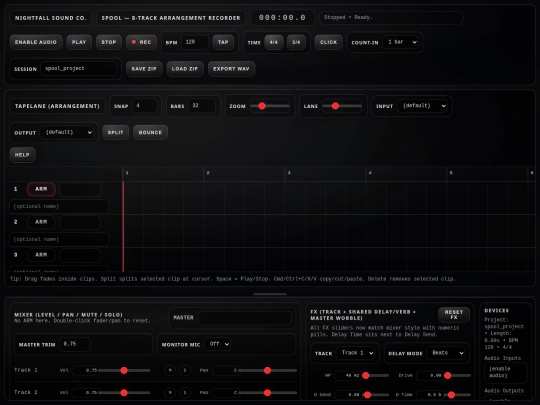Click the time counter display

(282, 18)
